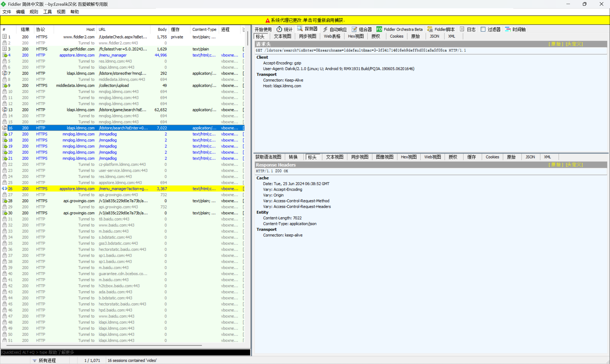
Task: Toggle the 过滤器 filters checkbox
Action: click(483, 29)
